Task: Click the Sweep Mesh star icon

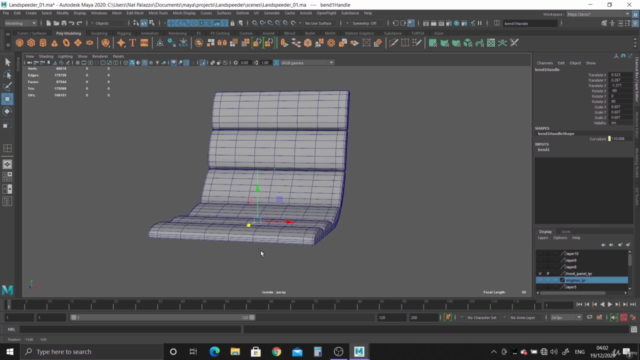Action: [121, 43]
